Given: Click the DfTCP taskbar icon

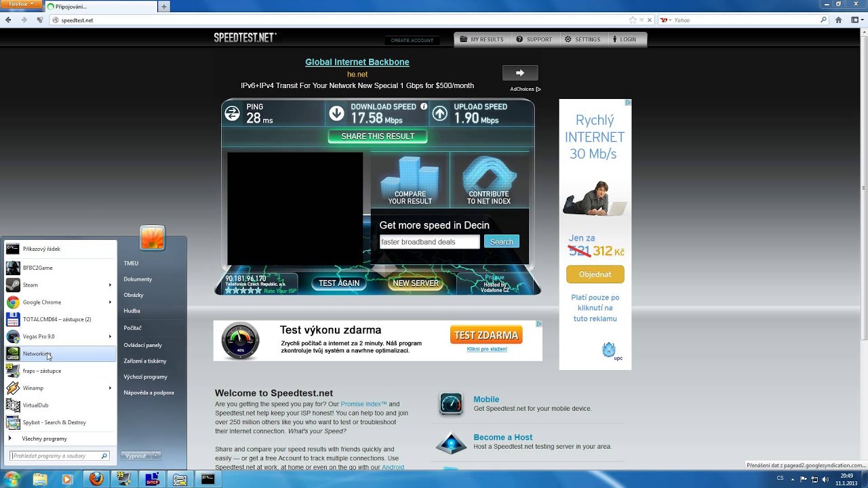Looking at the screenshot, I should (x=152, y=479).
